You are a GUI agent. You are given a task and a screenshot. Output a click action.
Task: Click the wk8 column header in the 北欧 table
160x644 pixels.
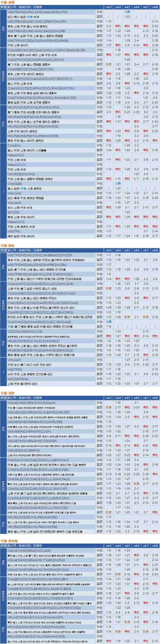click(x=155, y=398)
